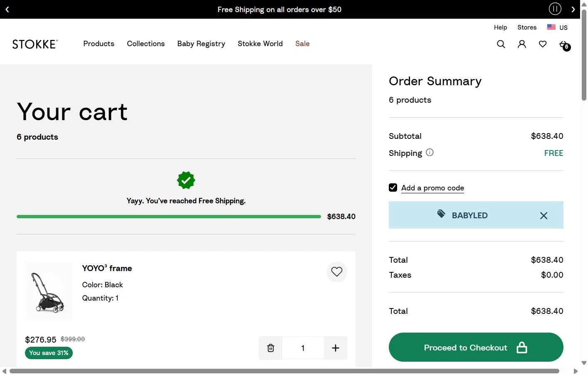Open the Collections menu

146,44
